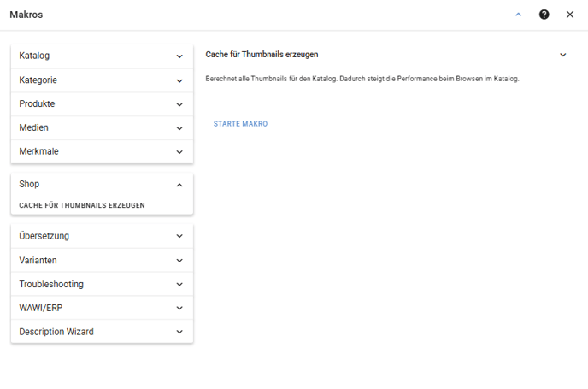588x389 pixels.
Task: Expand the Übersetzung section
Action: pos(102,236)
